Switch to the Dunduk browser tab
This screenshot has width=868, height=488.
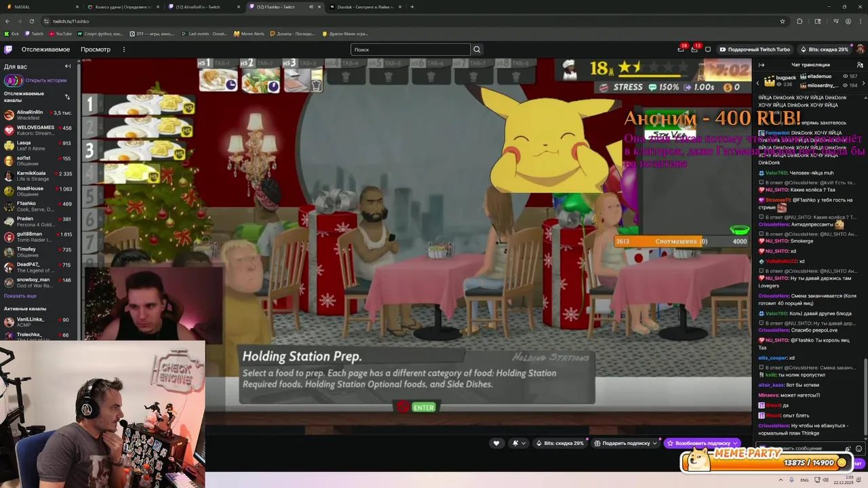point(366,7)
